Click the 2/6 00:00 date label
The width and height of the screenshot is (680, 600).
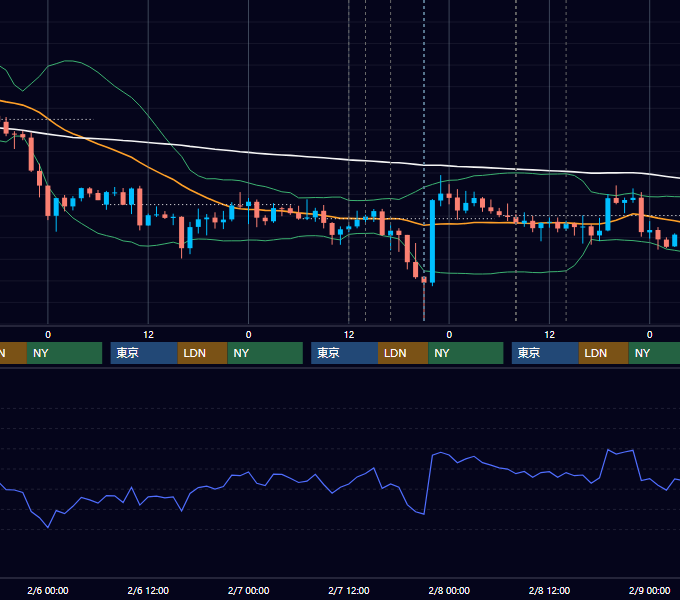click(48, 590)
